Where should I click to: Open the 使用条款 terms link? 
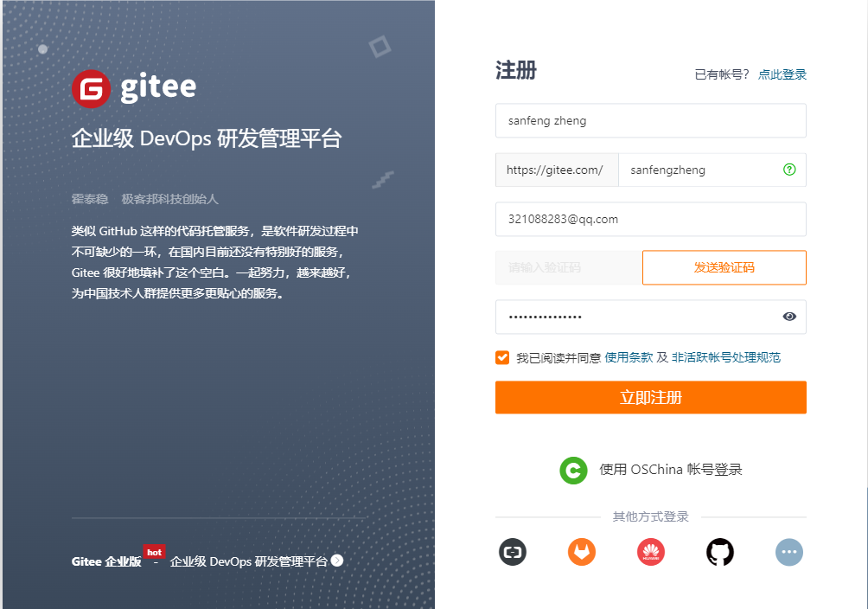tap(629, 357)
